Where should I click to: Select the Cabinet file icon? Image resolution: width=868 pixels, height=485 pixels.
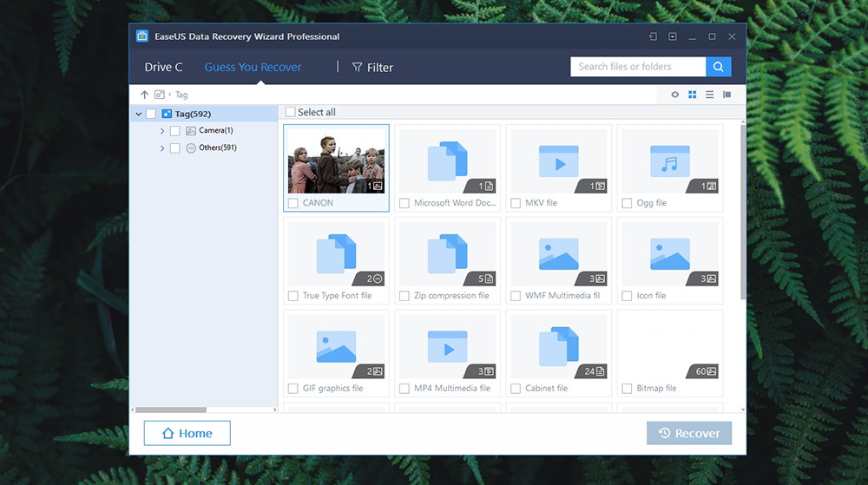tap(558, 347)
